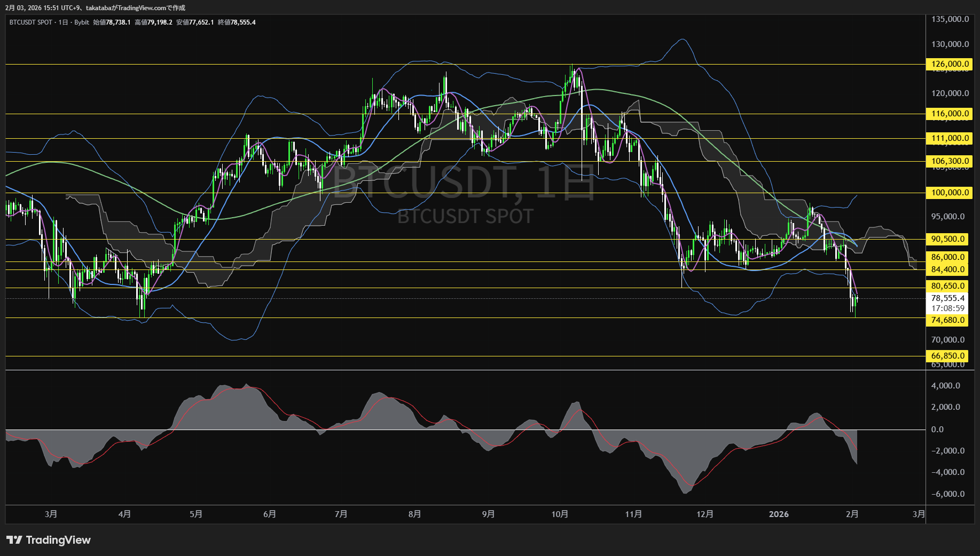Click the 0.0 label on MACD scale
Viewport: 980px width, 556px height.
(937, 430)
